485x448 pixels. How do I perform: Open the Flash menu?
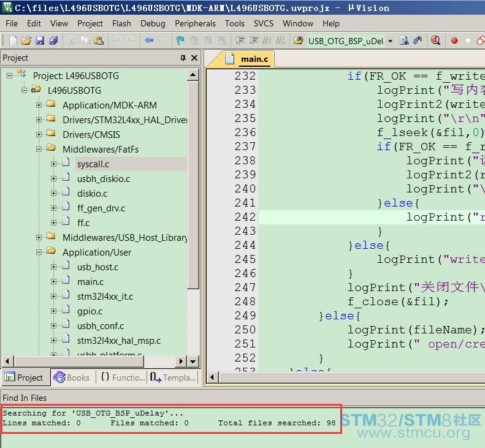pyautogui.click(x=121, y=23)
